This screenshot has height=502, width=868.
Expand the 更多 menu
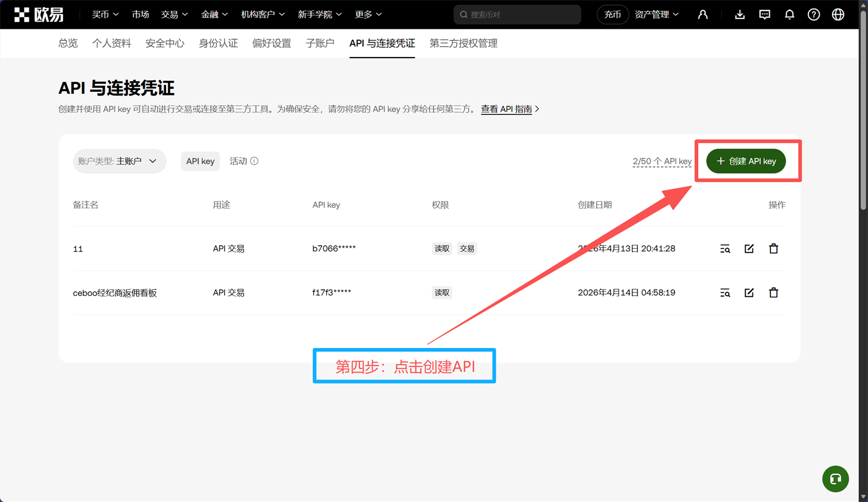coord(368,15)
